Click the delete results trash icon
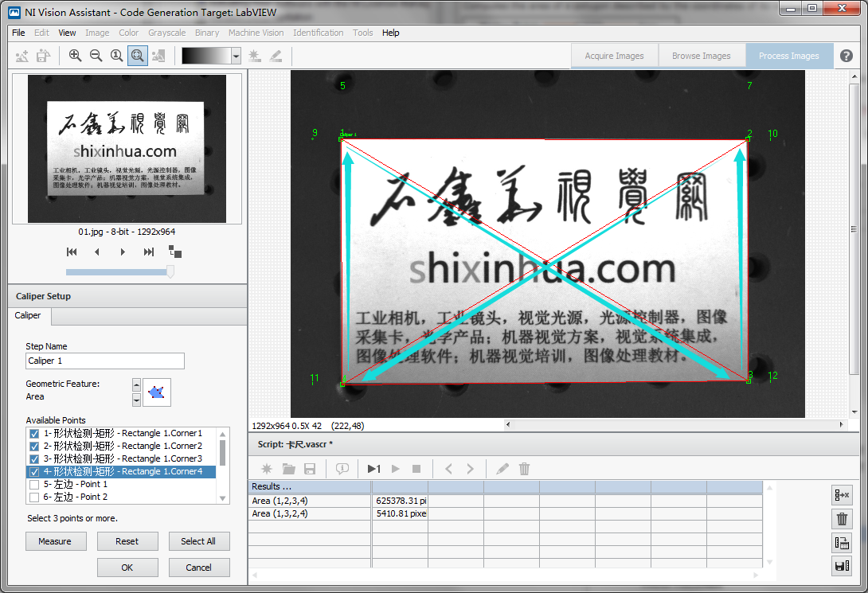This screenshot has width=868, height=593. click(x=842, y=519)
